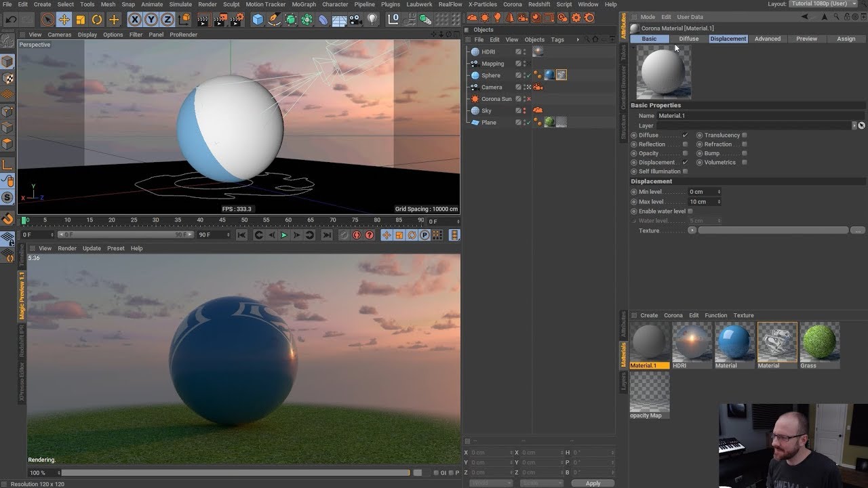Expand the Texture arrow button
This screenshot has height=488, width=868.
(x=692, y=230)
